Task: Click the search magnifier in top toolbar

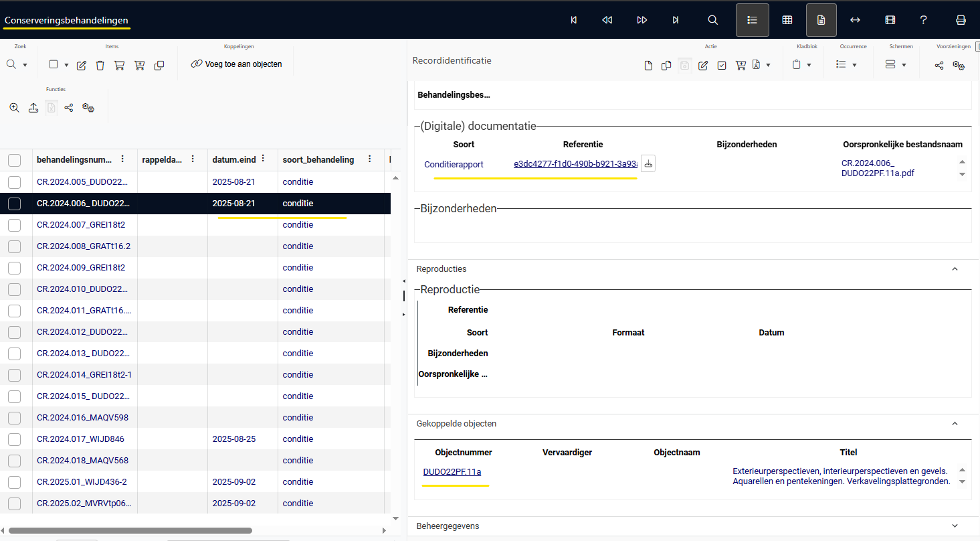Action: click(713, 20)
